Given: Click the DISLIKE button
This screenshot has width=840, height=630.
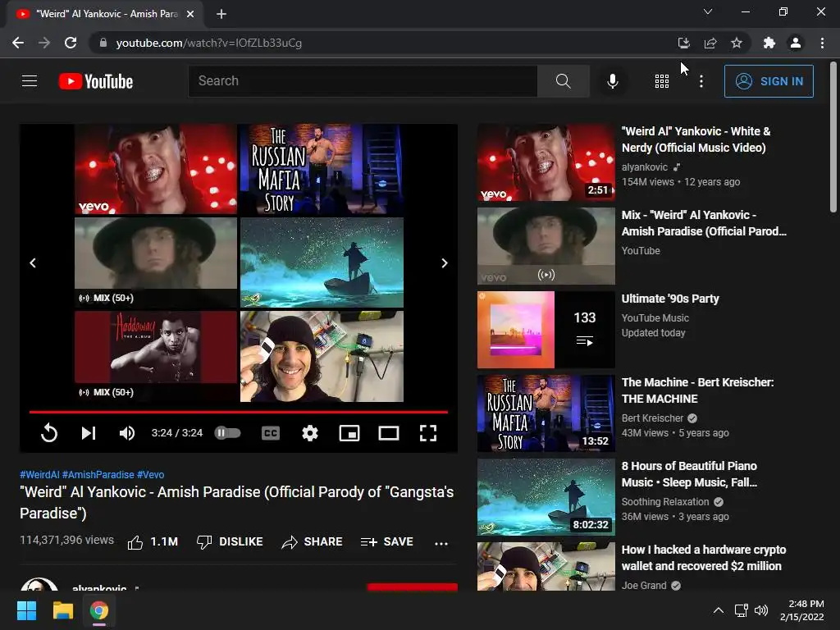Looking at the screenshot, I should click(230, 542).
